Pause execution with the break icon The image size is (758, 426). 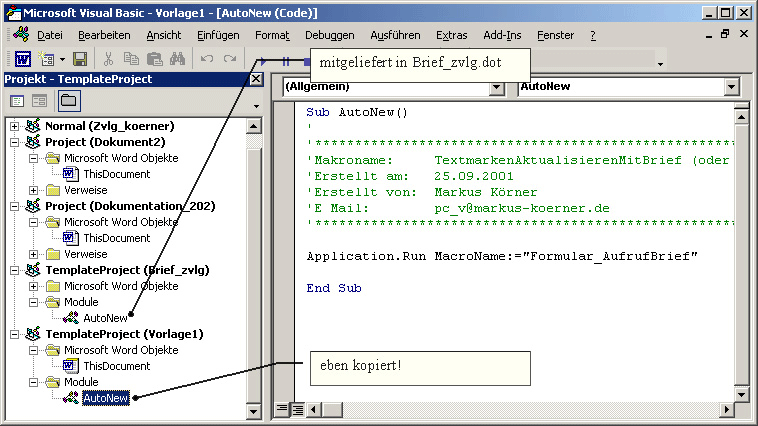[x=286, y=61]
